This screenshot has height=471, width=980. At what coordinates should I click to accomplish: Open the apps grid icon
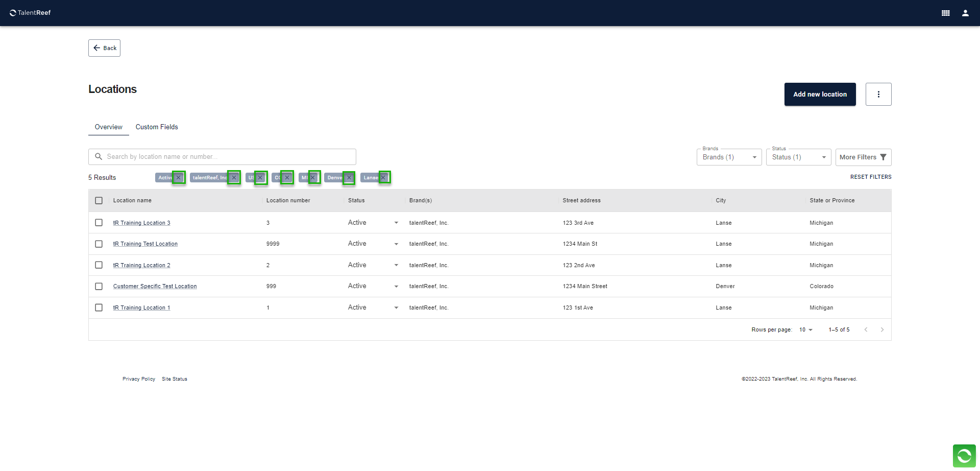point(945,13)
